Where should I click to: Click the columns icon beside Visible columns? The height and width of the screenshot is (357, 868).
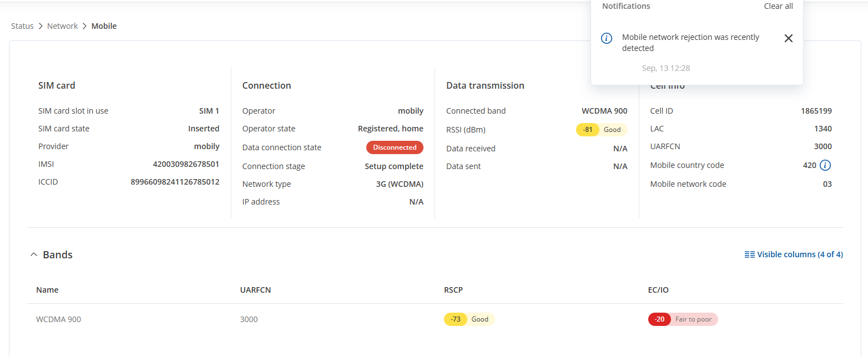click(749, 254)
